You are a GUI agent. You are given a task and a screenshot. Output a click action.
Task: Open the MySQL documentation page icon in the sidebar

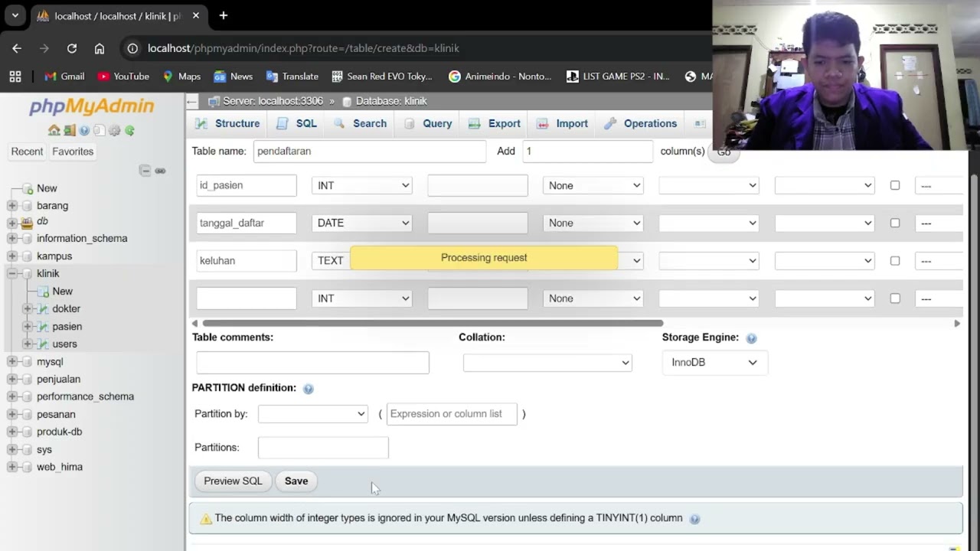(x=99, y=130)
